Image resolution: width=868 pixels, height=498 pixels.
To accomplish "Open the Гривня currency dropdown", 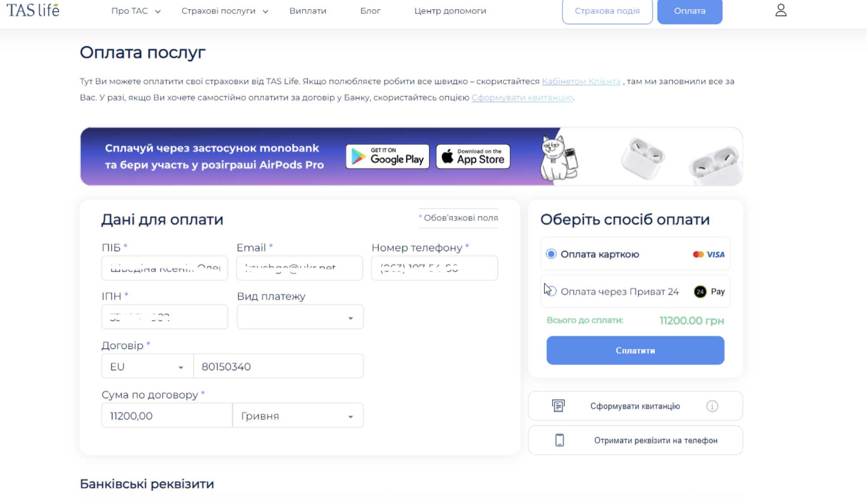I will [x=298, y=416].
